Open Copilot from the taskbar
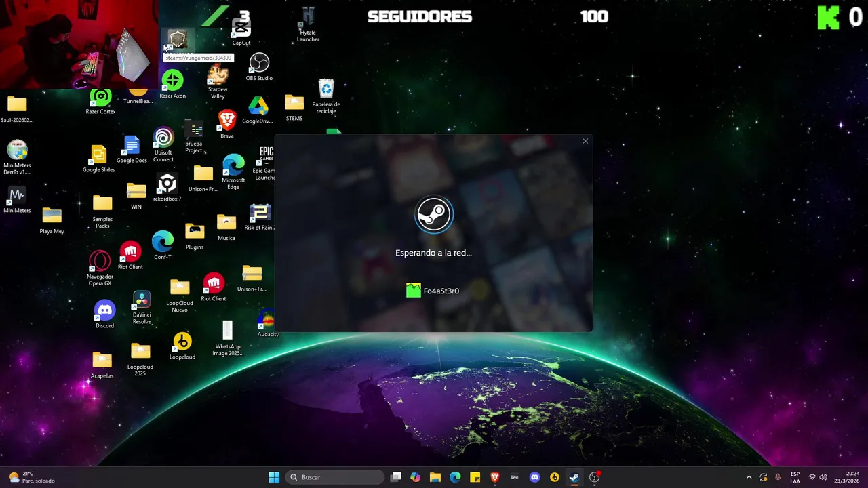Screen dimensions: 868x488 (416, 477)
